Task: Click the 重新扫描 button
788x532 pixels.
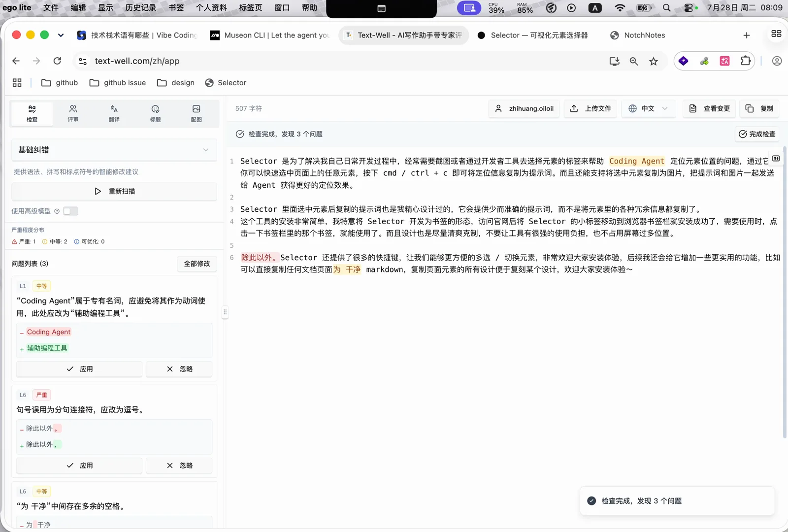Action: (114, 191)
